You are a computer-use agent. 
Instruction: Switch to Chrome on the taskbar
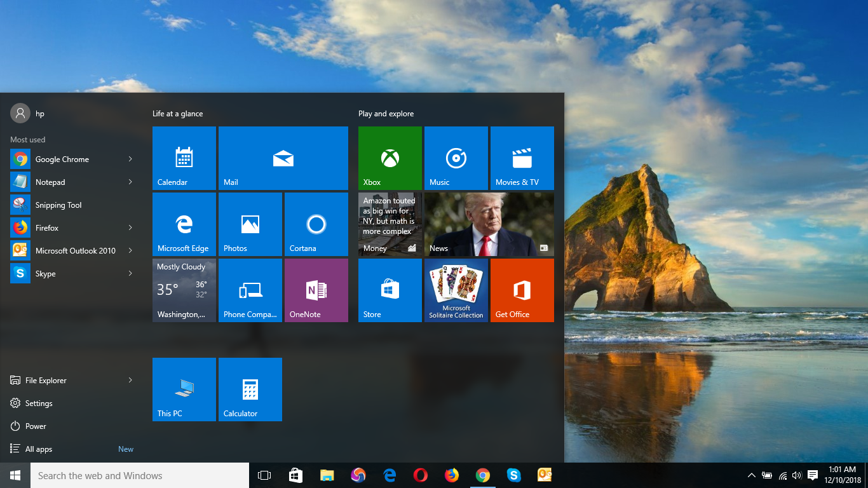tap(483, 475)
